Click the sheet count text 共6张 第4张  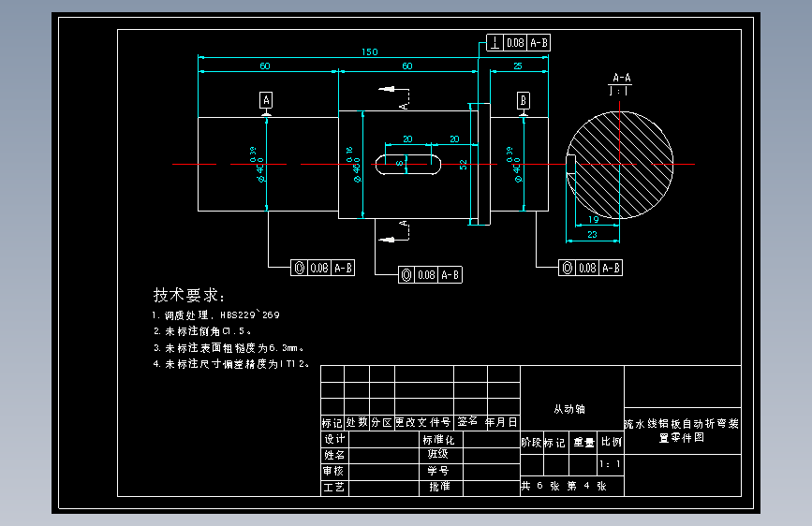(x=564, y=486)
